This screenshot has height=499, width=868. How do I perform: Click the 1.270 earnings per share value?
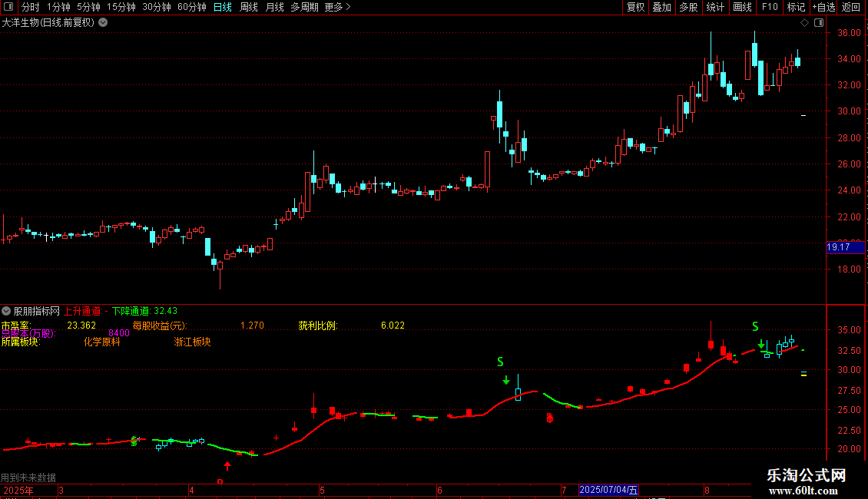coord(252,326)
